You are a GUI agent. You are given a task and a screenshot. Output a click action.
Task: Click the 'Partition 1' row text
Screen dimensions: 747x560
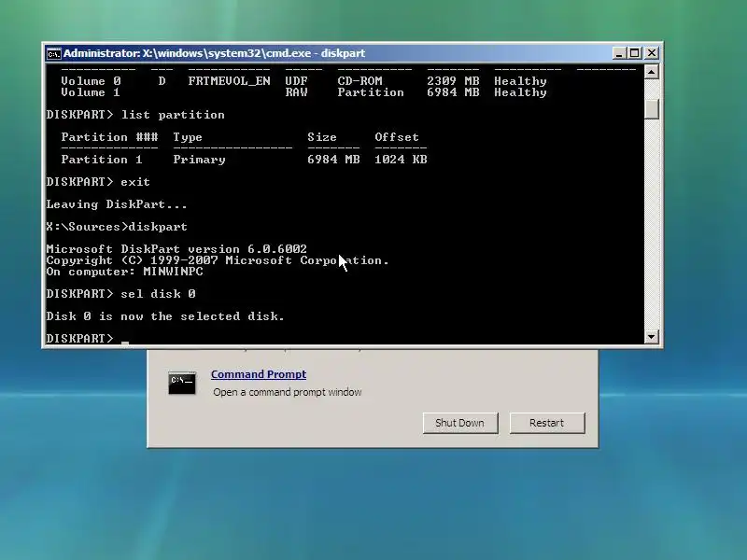244,160
